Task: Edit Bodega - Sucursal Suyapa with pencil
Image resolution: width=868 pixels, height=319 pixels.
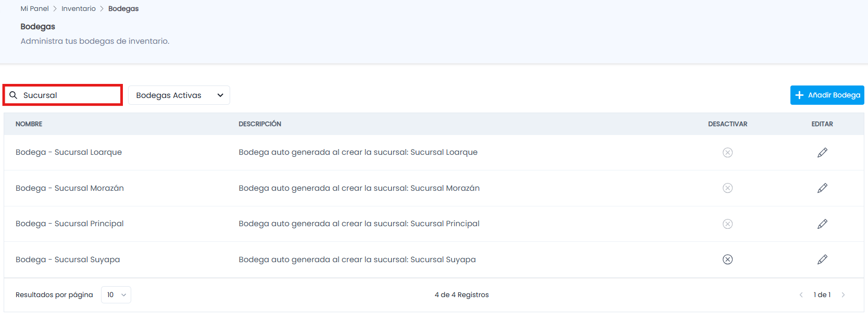Action: tap(822, 260)
